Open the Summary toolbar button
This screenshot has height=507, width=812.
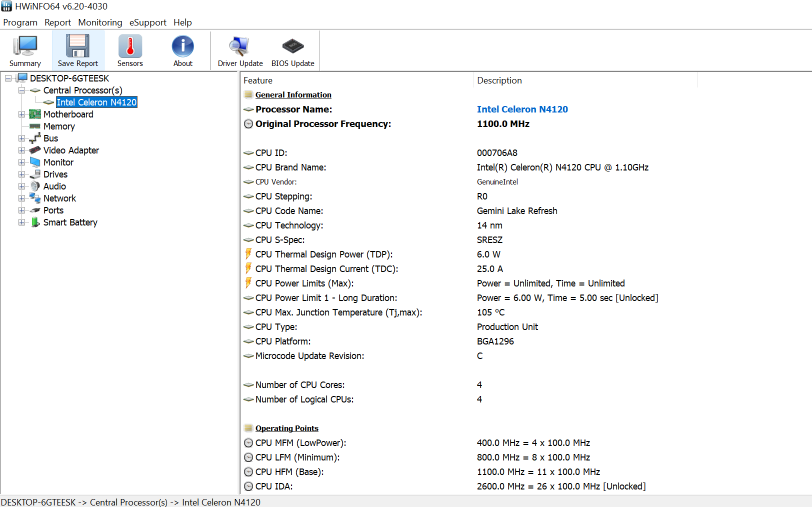[x=25, y=50]
